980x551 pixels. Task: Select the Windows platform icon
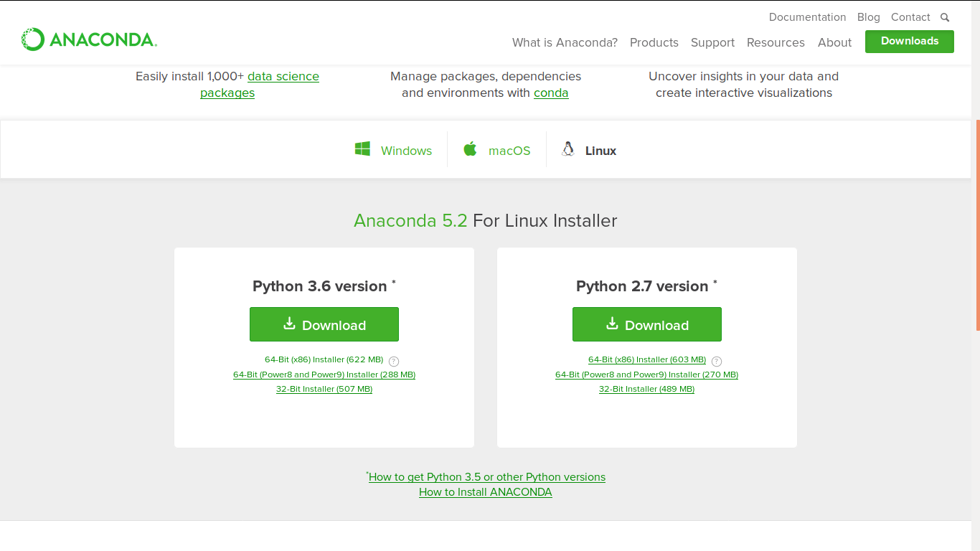tap(362, 149)
